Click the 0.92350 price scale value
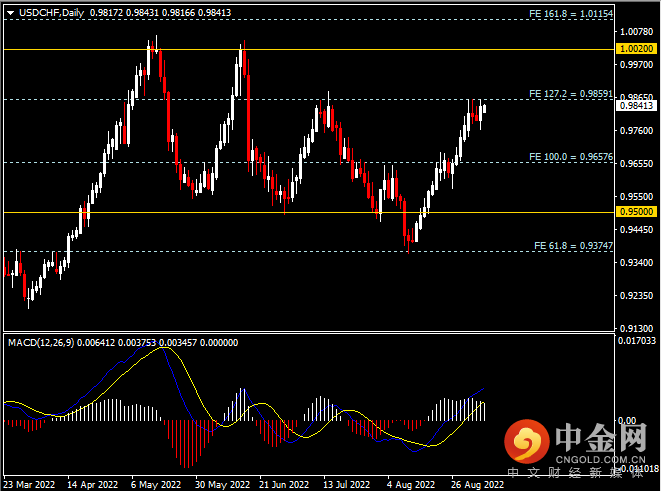 636,295
